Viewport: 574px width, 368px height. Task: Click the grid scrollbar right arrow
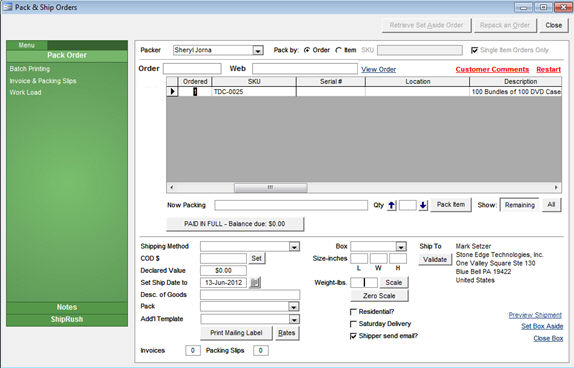(x=556, y=187)
